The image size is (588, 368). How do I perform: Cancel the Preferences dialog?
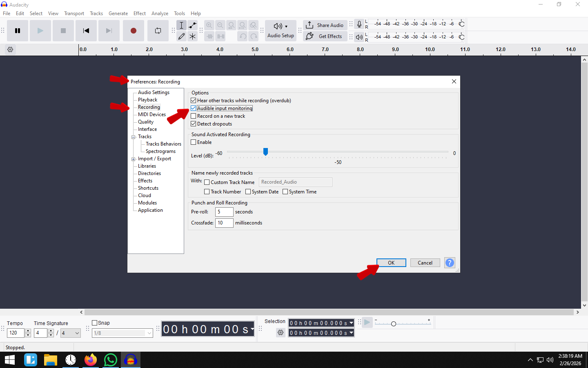[x=425, y=263]
